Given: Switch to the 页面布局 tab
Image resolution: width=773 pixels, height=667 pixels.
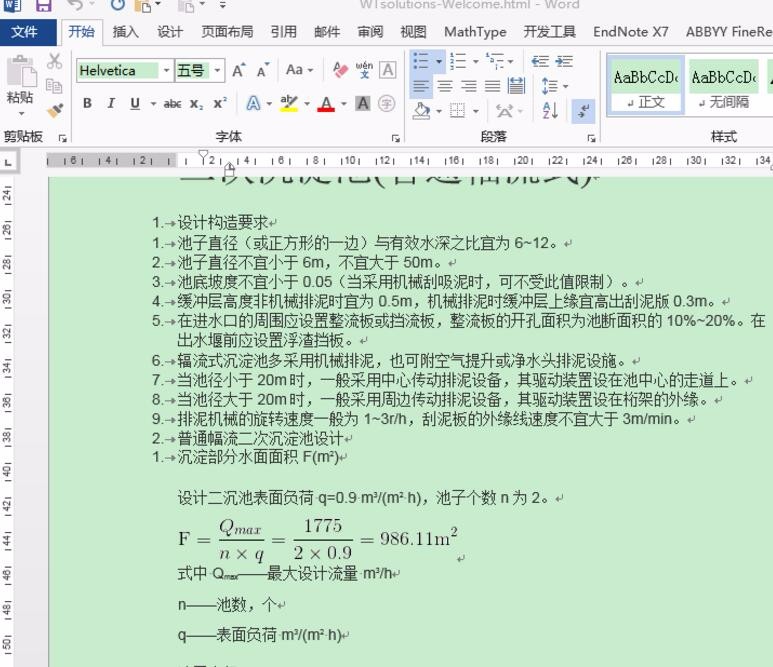Looking at the screenshot, I should (227, 32).
